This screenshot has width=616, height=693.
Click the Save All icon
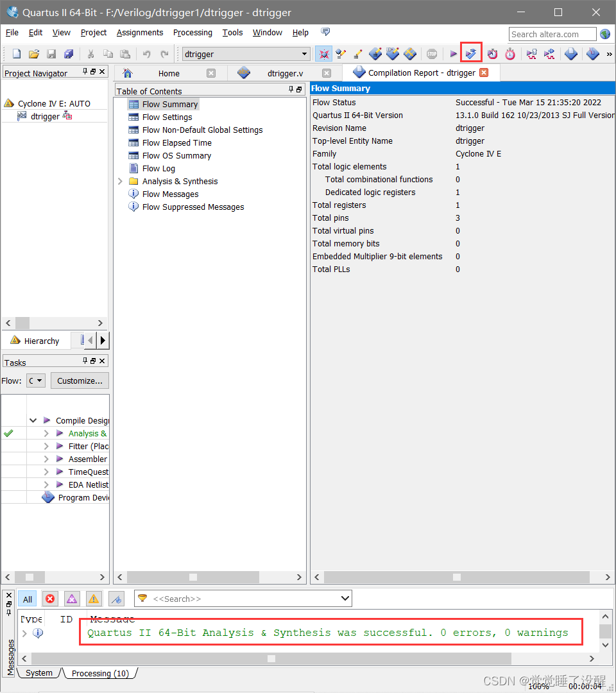click(69, 54)
